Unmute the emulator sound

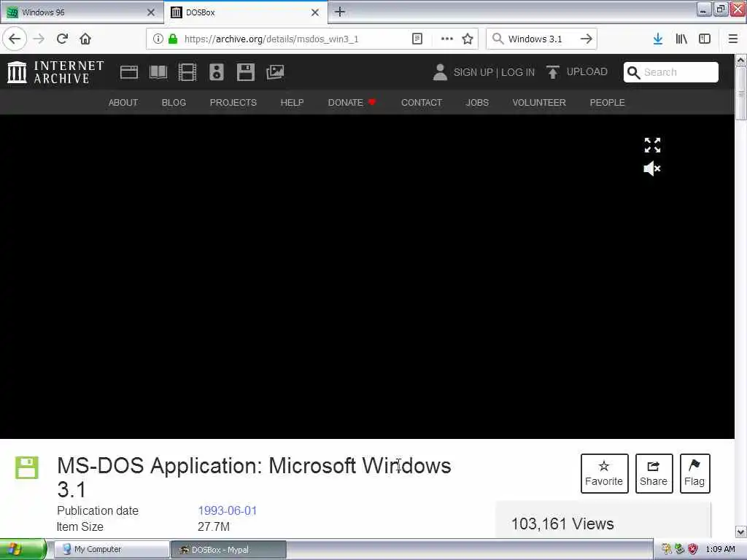652,168
